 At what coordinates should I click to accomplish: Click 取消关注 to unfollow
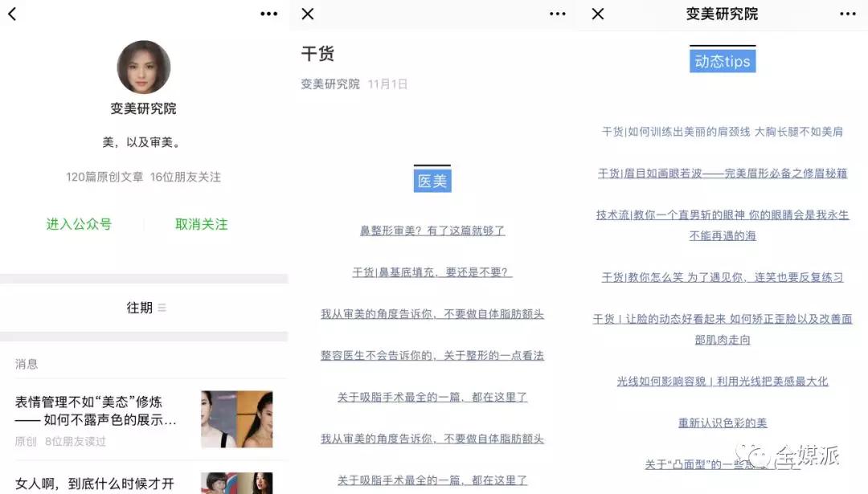click(202, 224)
